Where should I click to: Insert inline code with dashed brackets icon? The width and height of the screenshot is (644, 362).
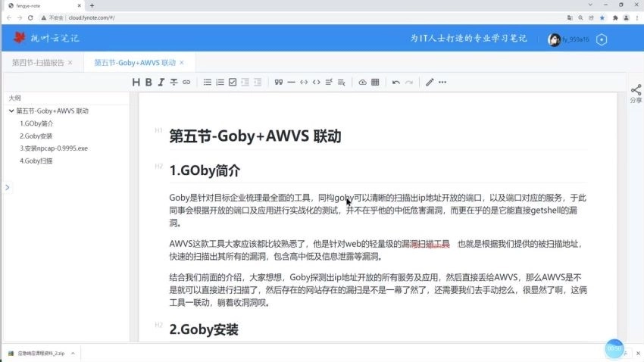coord(304,82)
